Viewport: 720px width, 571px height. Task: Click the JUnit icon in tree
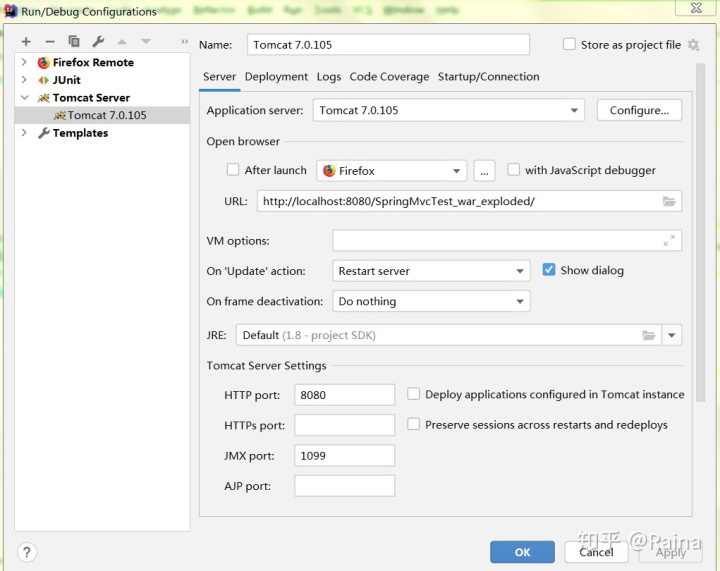click(x=44, y=80)
